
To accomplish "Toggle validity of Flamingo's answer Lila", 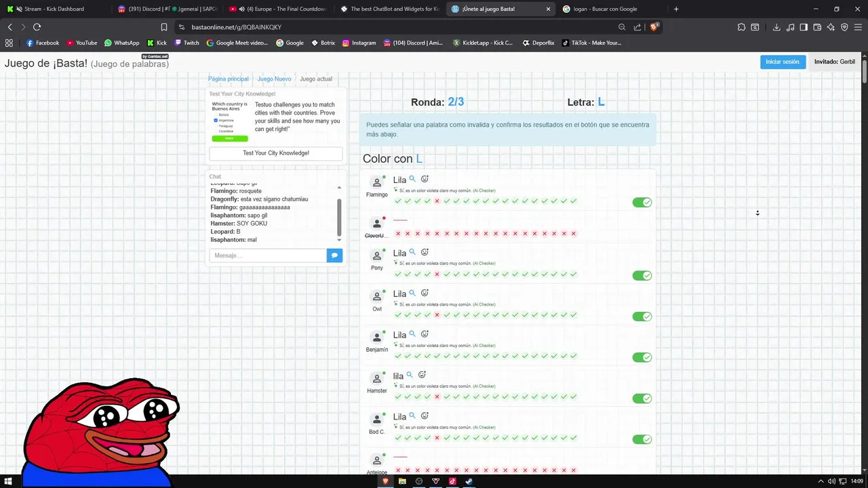I will (x=642, y=202).
